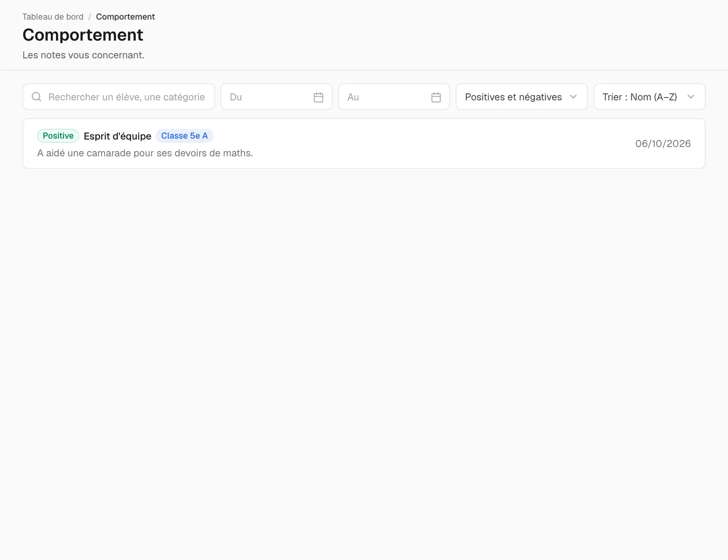Open the calendar icon in the Du field
The width and height of the screenshot is (728, 560).
coord(319,97)
